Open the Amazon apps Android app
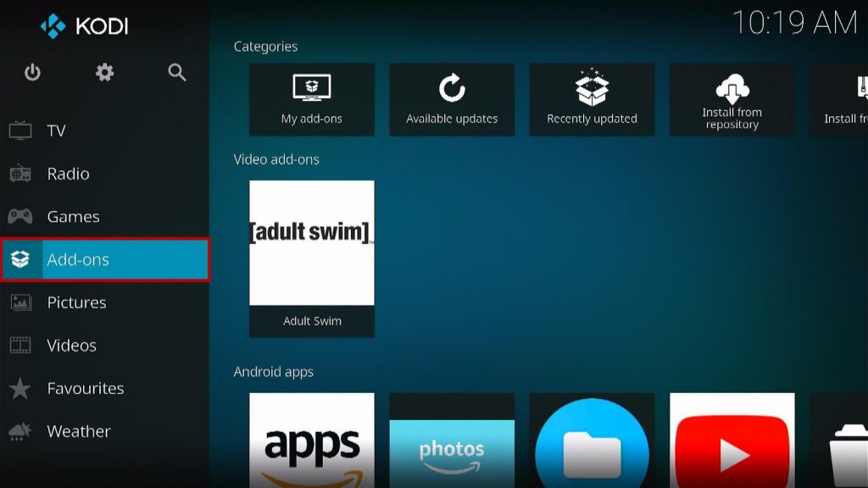This screenshot has width=868, height=488. pyautogui.click(x=312, y=441)
